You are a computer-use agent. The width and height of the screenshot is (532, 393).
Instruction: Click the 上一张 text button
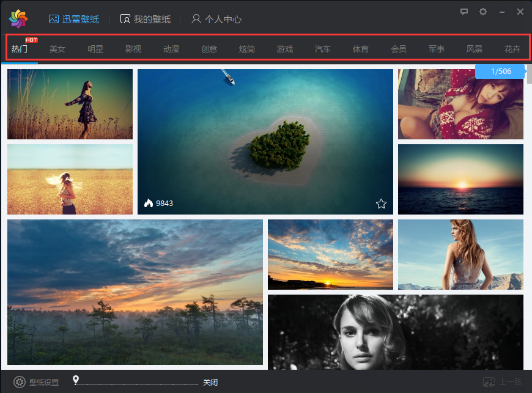[510, 382]
